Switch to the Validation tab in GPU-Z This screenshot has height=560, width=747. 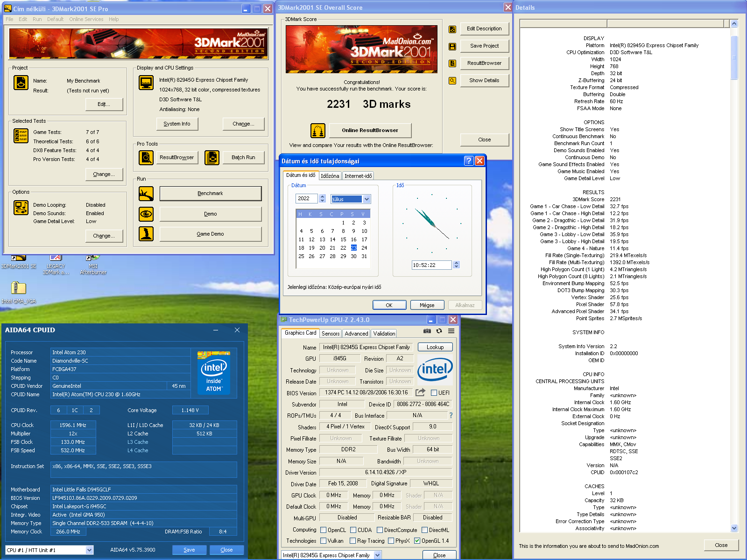click(384, 334)
